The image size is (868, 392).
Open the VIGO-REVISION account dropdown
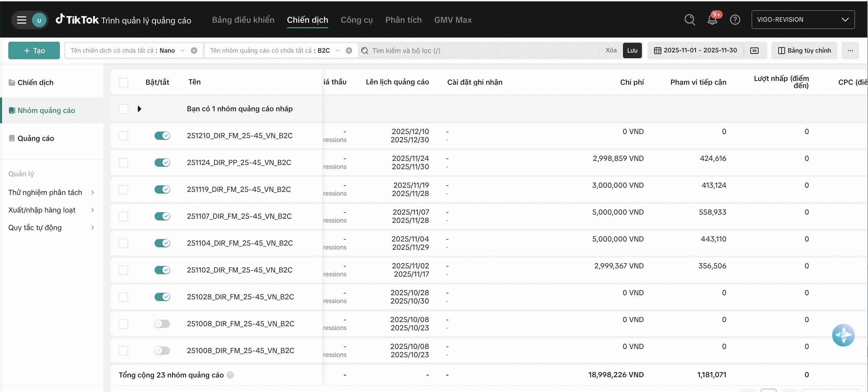tap(803, 20)
